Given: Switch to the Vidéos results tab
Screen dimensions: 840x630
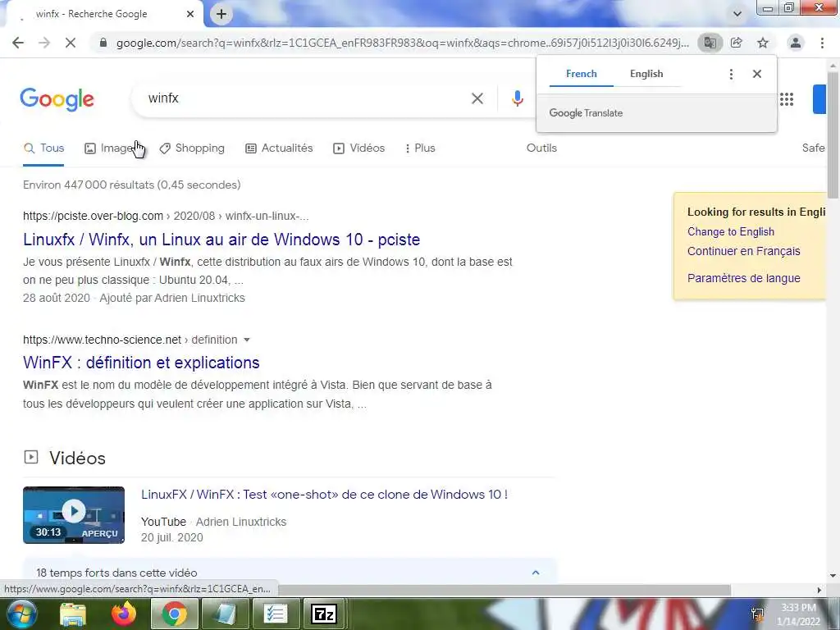Looking at the screenshot, I should (x=359, y=148).
